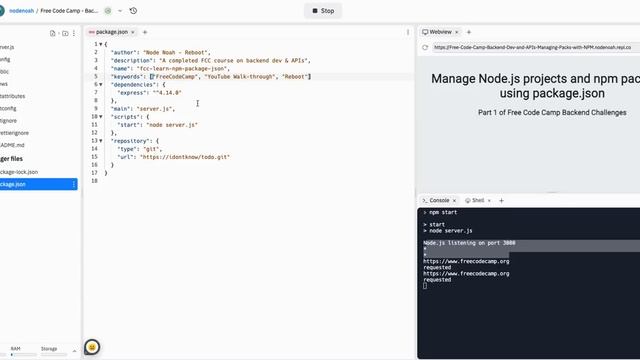Click the "keywords" line 5 in editor
Viewport: 640px width, 360px height.
click(211, 77)
